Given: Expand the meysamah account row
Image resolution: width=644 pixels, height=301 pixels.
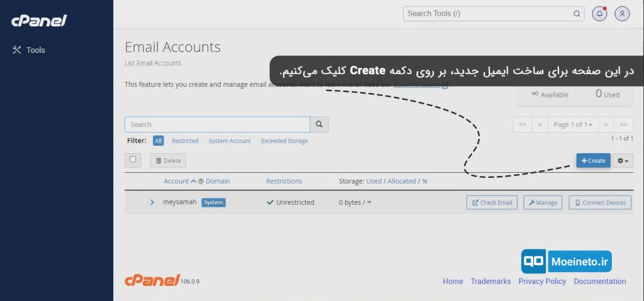Looking at the screenshot, I should pyautogui.click(x=152, y=202).
